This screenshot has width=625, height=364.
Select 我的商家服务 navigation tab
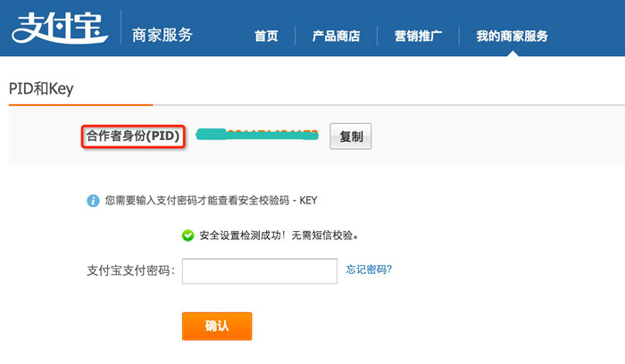click(x=512, y=37)
